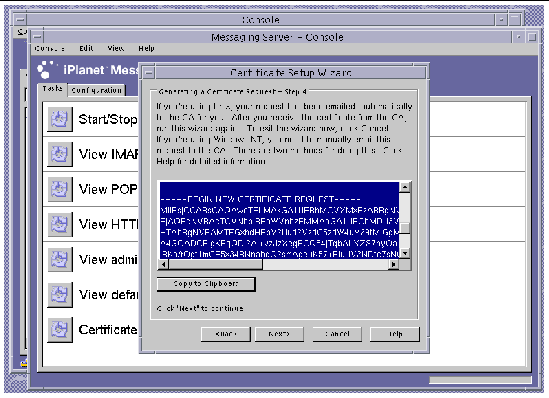Click the background Console window title bar
This screenshot has width=549, height=398.
(261, 20)
